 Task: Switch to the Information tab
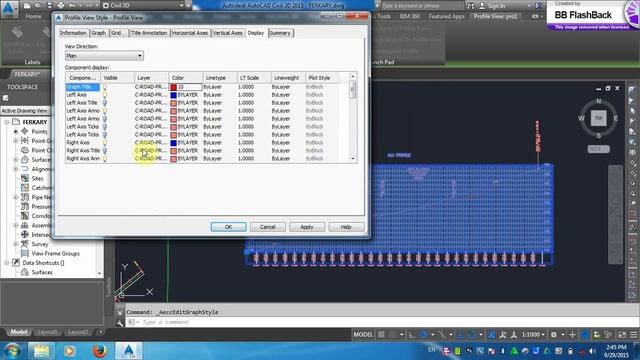(73, 33)
